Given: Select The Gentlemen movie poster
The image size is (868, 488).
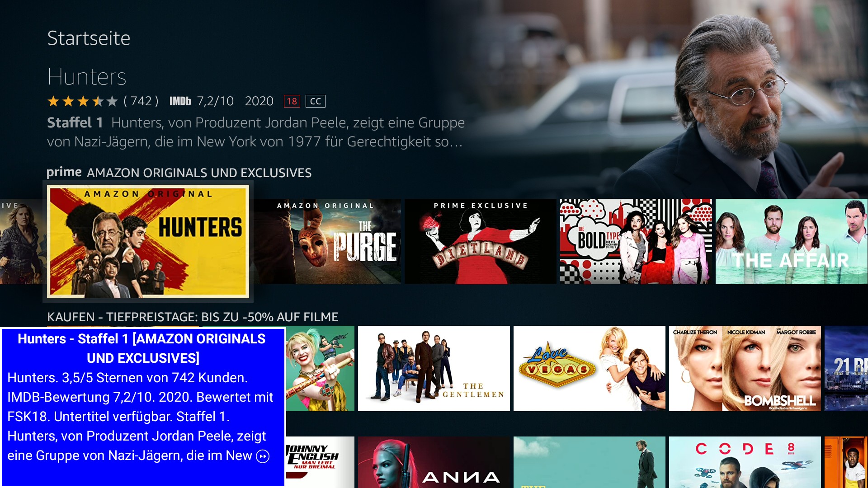Looking at the screenshot, I should [x=434, y=368].
